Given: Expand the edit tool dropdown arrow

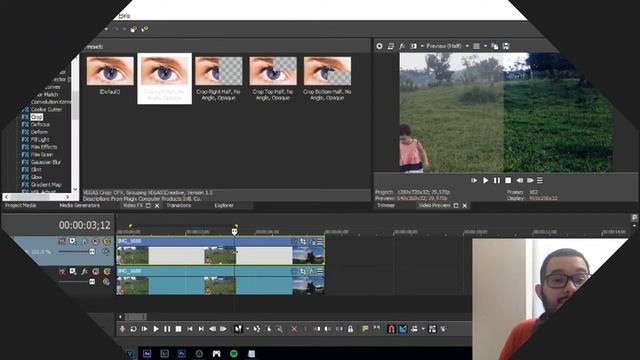Looking at the screenshot, I should point(247,329).
